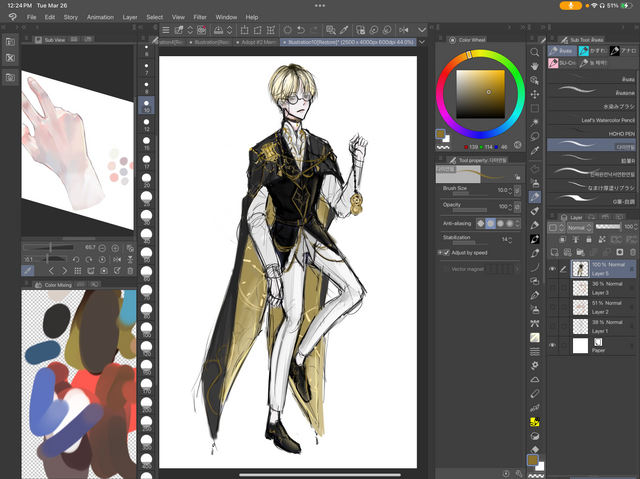Click Redo in the command bar
The image size is (640, 479).
pos(314,30)
